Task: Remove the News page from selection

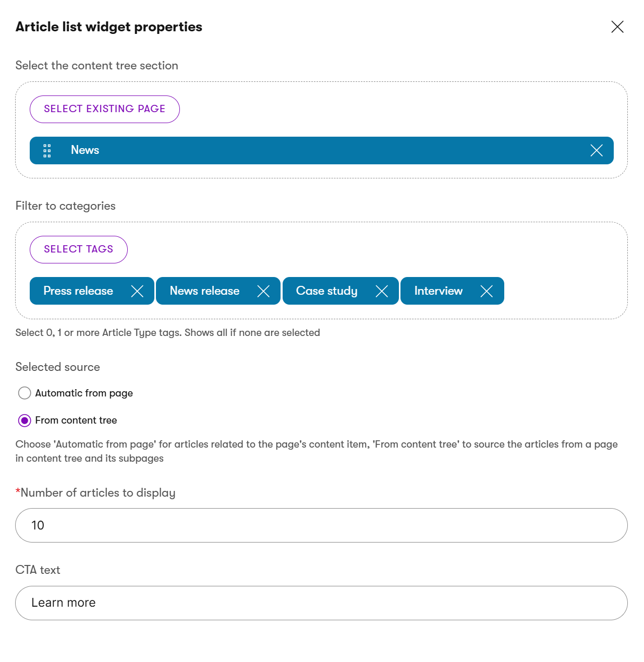Action: (596, 151)
